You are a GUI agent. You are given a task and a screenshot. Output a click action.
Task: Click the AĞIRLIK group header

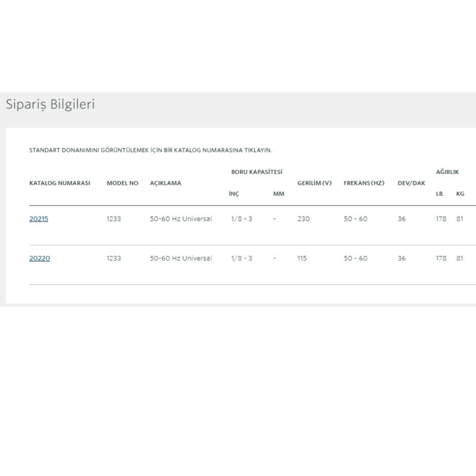coord(447,172)
